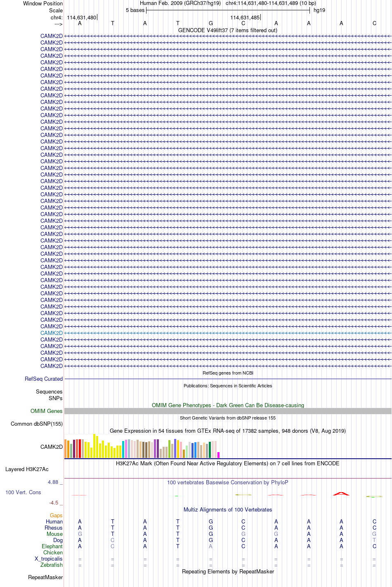Screen dimensions: 392x587
Task: Select the Human alignment row label
Action: [x=54, y=521]
